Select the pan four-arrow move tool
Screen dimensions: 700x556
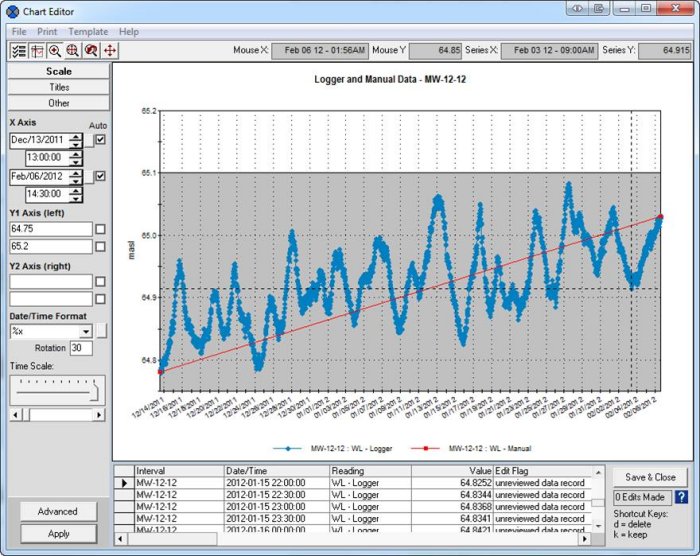(x=109, y=50)
